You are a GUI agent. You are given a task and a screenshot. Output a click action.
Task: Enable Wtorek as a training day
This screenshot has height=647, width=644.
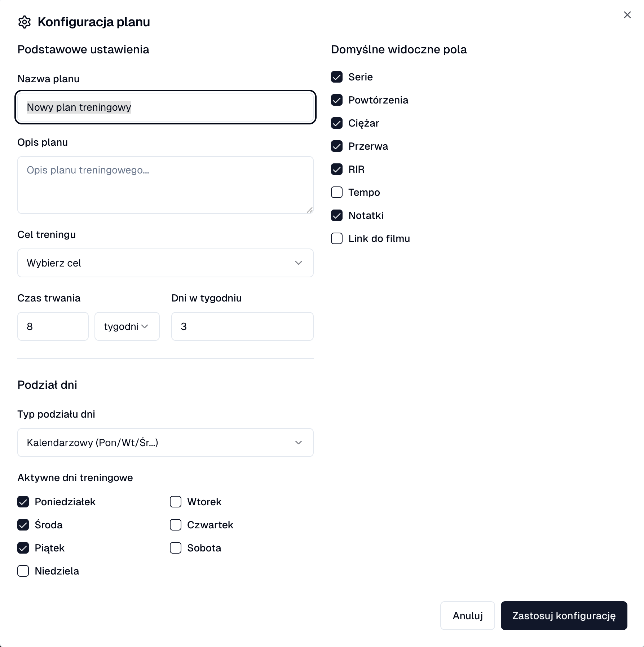point(175,502)
